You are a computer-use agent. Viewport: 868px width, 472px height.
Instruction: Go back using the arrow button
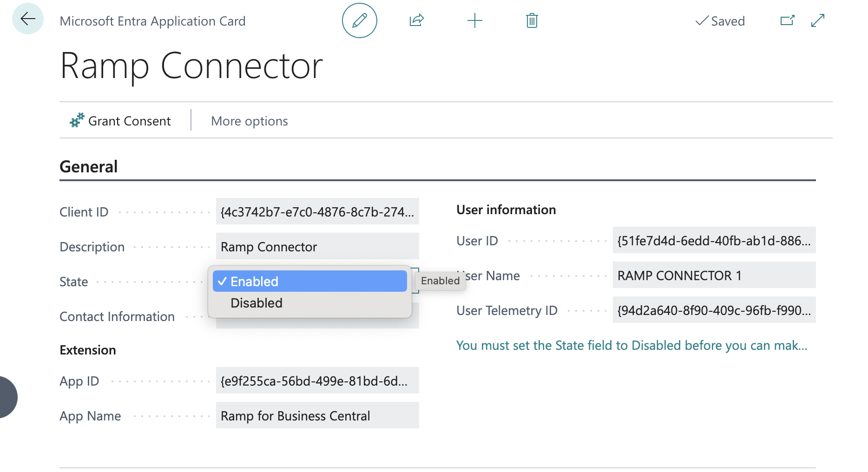(28, 19)
